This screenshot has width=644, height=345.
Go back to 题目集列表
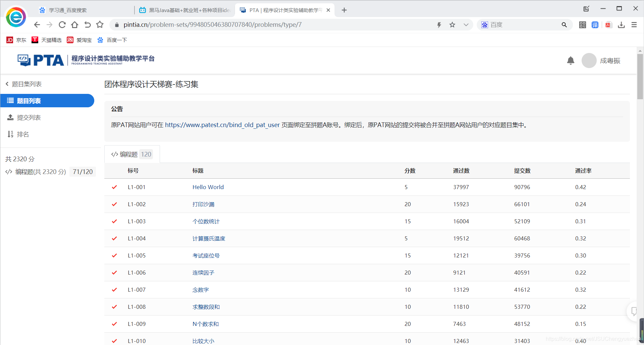[x=23, y=84]
